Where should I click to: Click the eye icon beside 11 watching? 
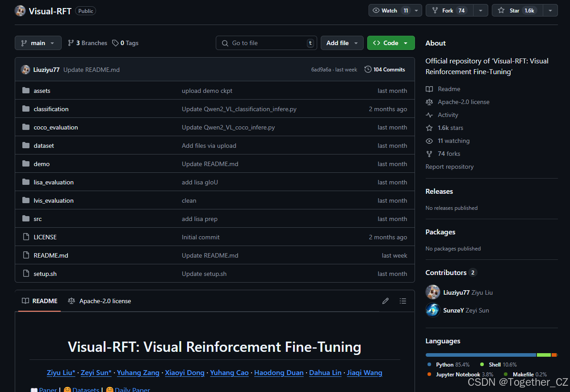click(429, 141)
